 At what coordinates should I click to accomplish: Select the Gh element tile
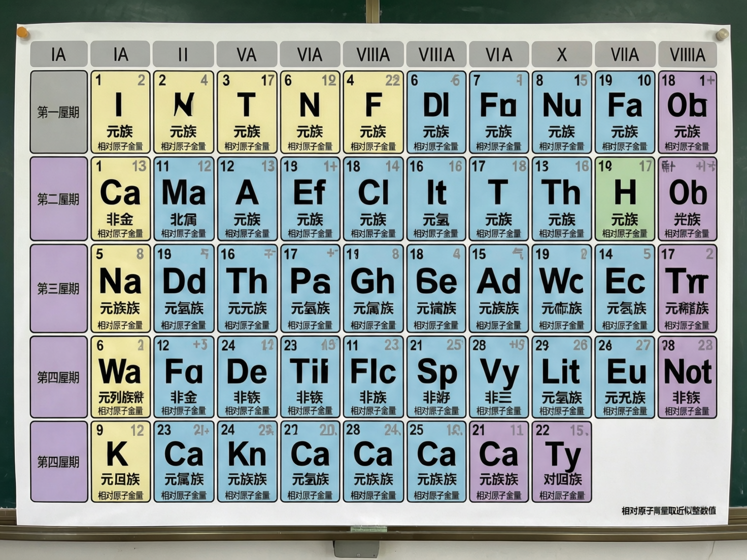(372, 288)
